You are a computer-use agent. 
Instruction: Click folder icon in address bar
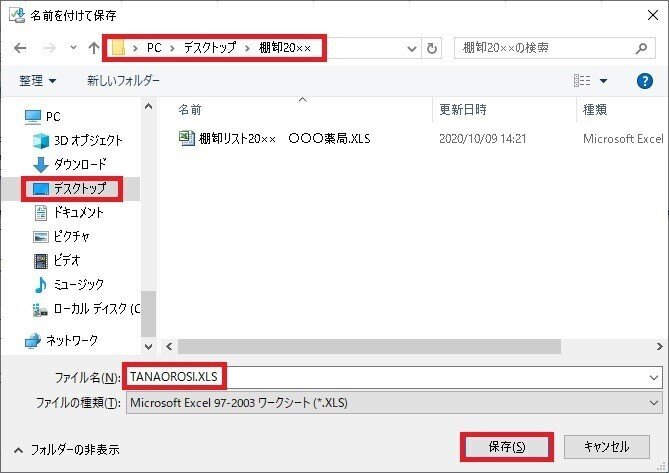pos(118,48)
